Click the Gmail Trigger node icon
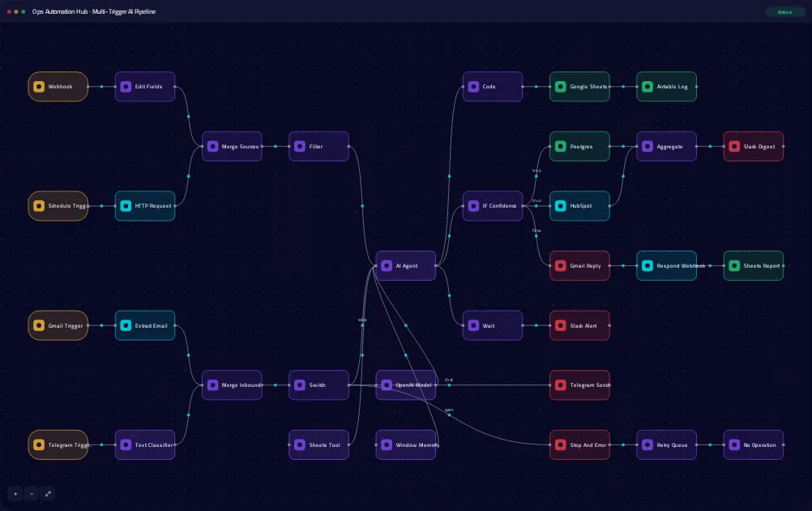The height and width of the screenshot is (511, 812). tap(39, 325)
